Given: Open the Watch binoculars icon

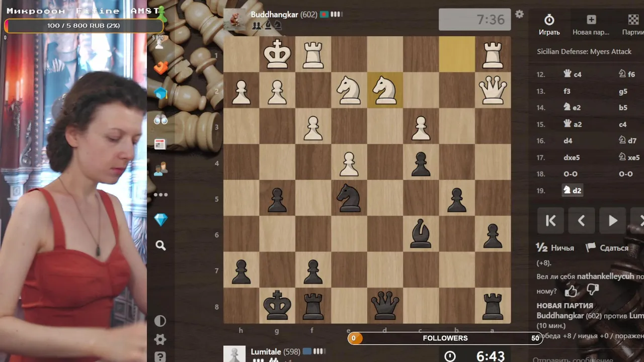Looking at the screenshot, I should click(160, 119).
